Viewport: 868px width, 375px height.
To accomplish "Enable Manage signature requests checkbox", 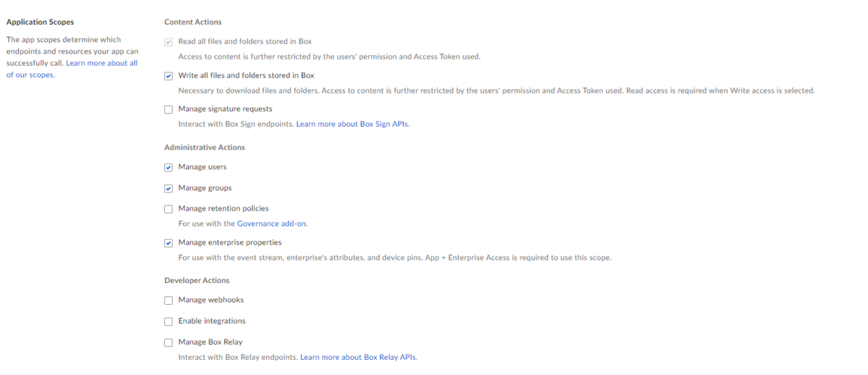I will (x=169, y=109).
